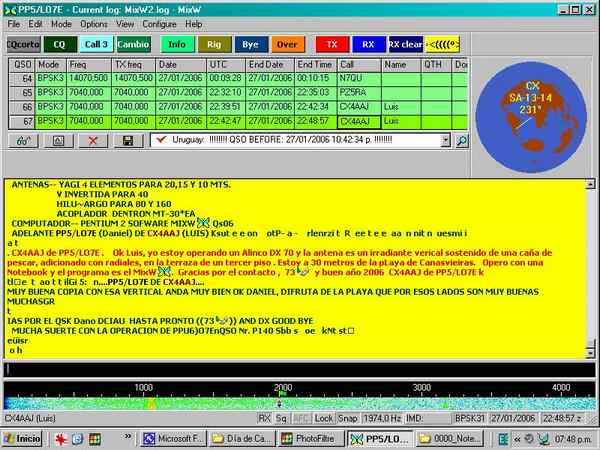Click the floppy disk save QSO button
Image resolution: width=600 pixels, height=450 pixels.
(x=128, y=141)
